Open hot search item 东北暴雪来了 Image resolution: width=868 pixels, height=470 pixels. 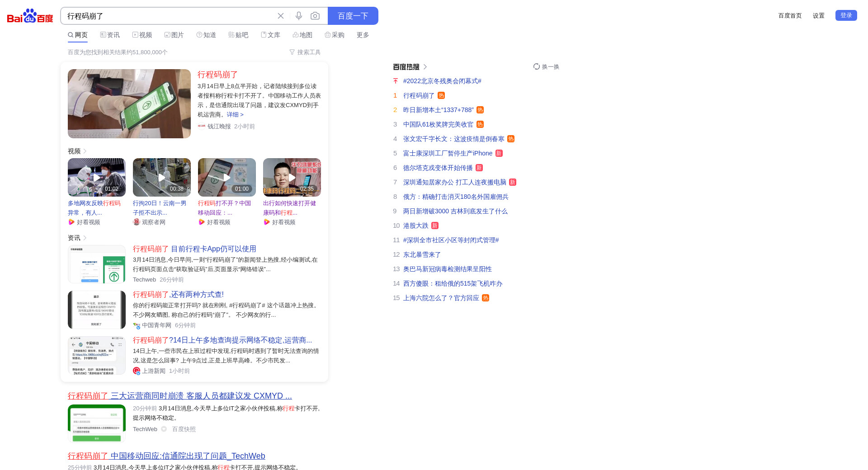422,255
